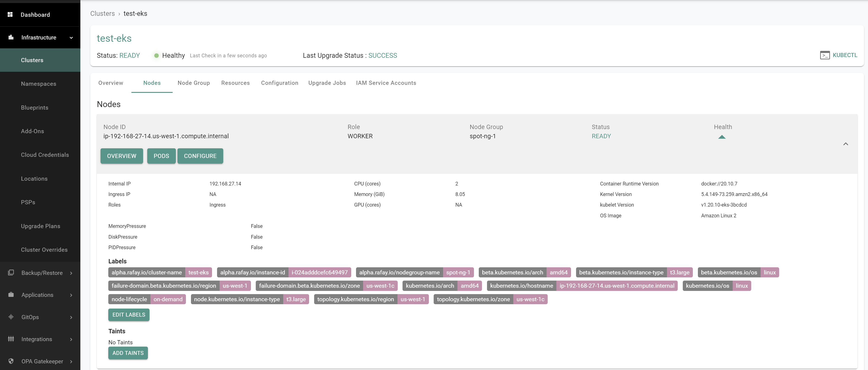Expand the Backup/Restore submenu arrow
Screen dimensions: 868x370
[x=71, y=273]
